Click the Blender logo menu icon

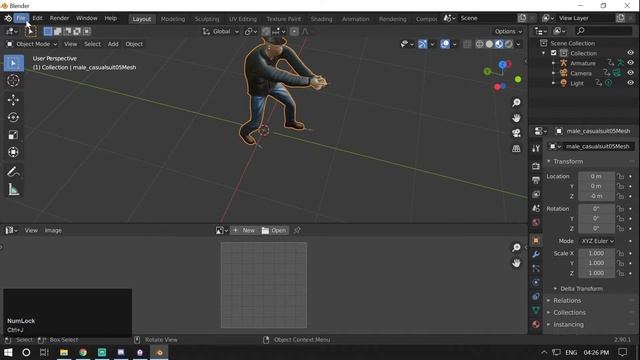[x=8, y=18]
